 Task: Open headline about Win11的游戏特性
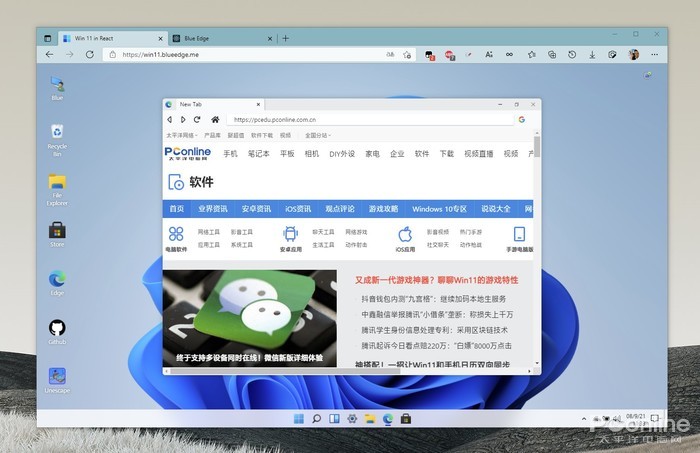pyautogui.click(x=437, y=280)
